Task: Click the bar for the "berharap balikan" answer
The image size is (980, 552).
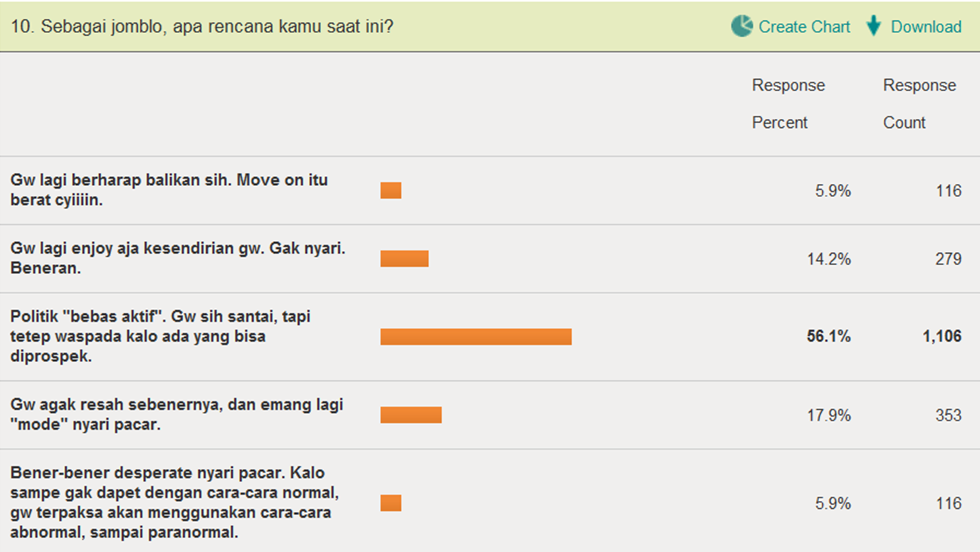Action: (x=391, y=190)
